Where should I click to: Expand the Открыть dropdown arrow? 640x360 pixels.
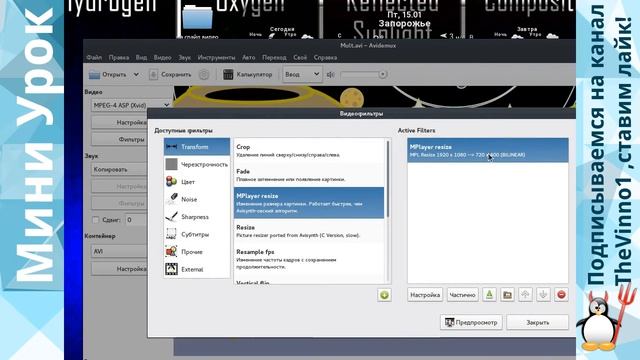click(x=136, y=74)
